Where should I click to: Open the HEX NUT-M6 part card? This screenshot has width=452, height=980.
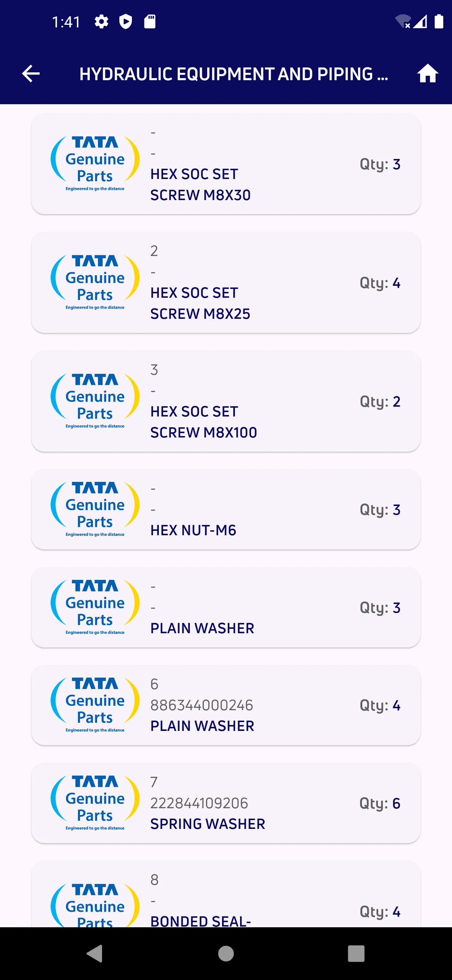tap(225, 509)
